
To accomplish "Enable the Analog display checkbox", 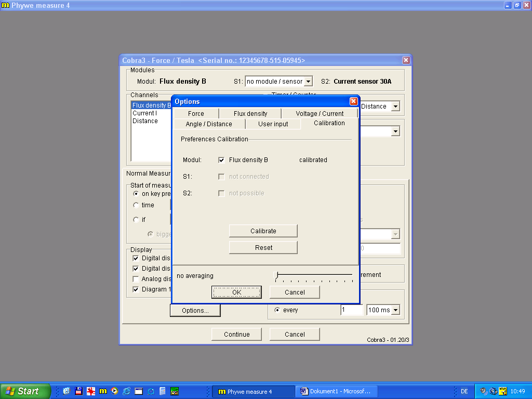I will pos(136,279).
